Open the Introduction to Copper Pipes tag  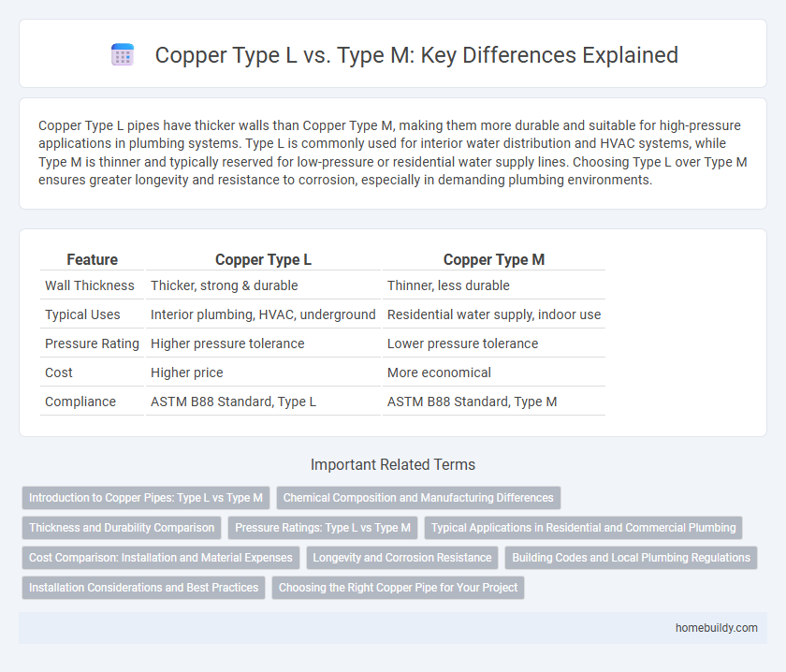pos(145,498)
